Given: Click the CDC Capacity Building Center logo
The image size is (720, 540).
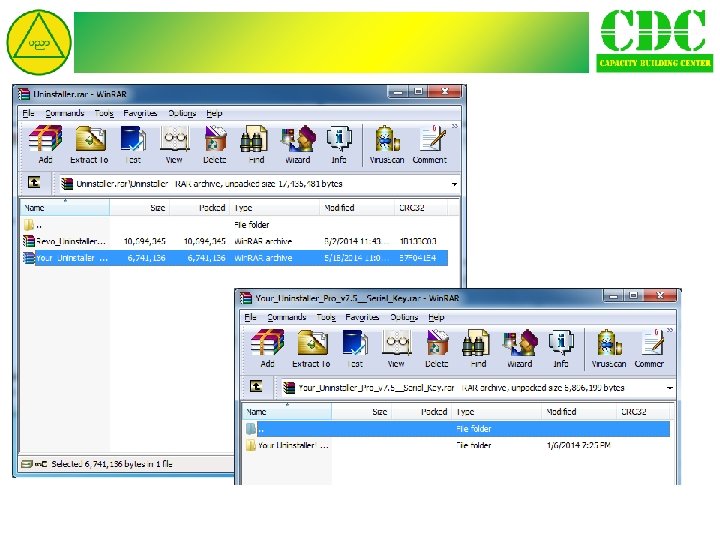Looking at the screenshot, I should pos(655,40).
